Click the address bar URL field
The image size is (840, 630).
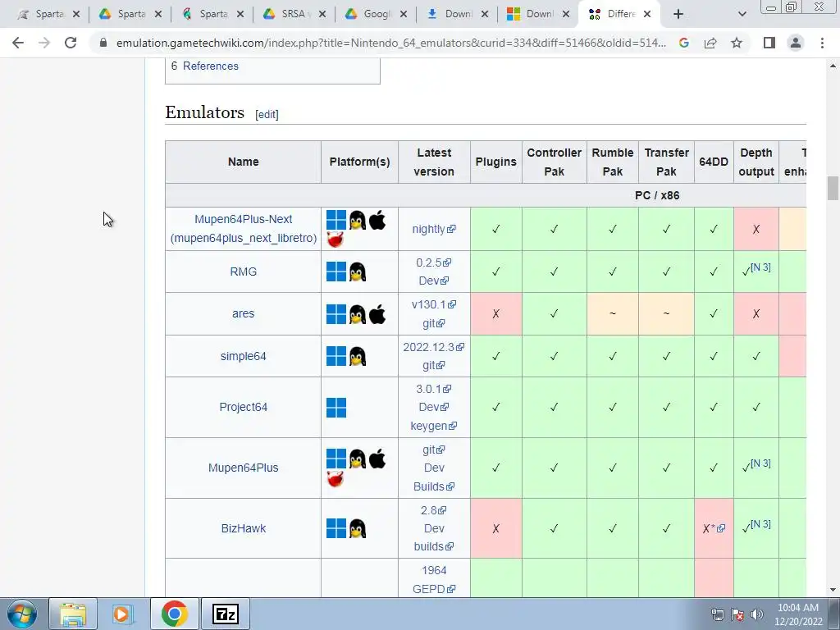click(x=391, y=43)
